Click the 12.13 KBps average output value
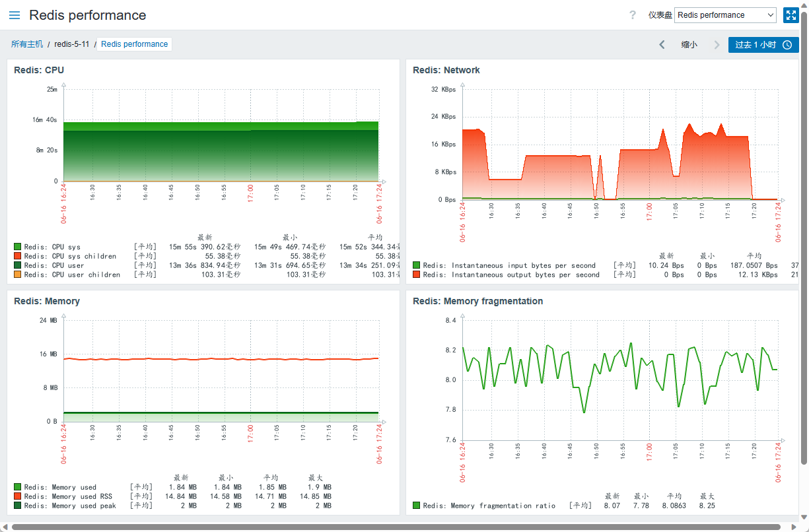Screen dimensions: 809x532 pyautogui.click(x=757, y=275)
